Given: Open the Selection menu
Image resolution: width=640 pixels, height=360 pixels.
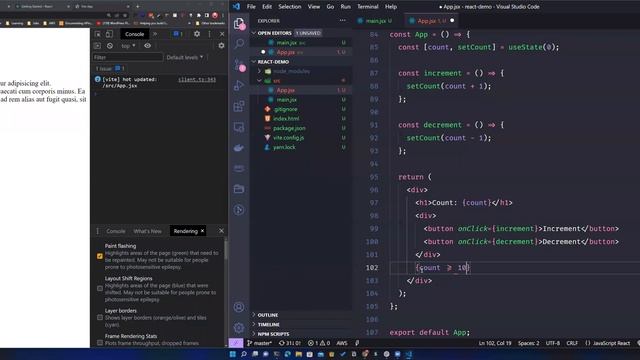Looking at the screenshot, I should coord(289,7).
